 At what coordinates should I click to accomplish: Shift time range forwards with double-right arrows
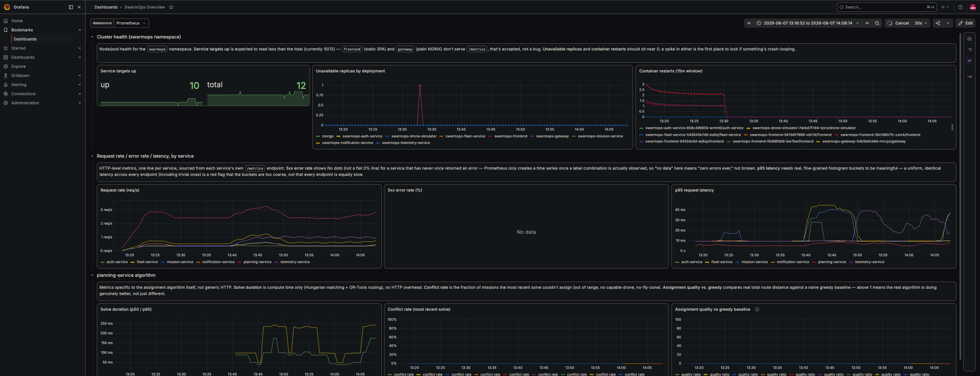pyautogui.click(x=867, y=23)
